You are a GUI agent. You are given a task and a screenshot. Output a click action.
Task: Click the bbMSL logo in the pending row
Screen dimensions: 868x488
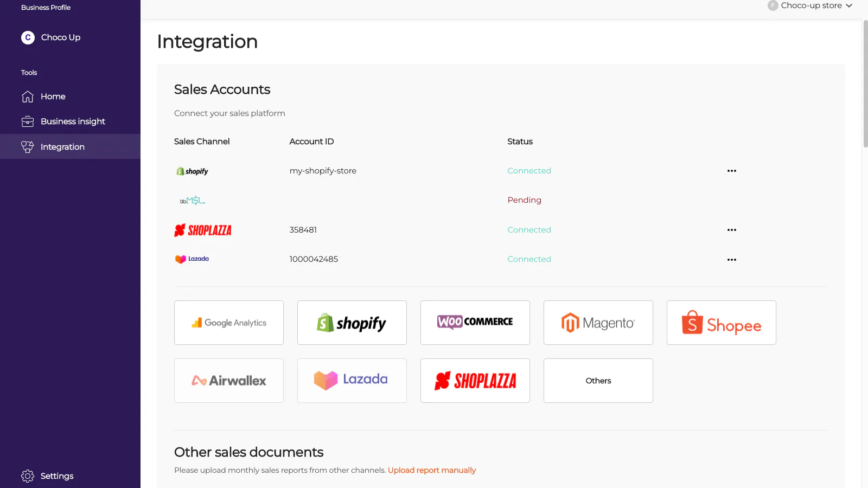point(193,200)
